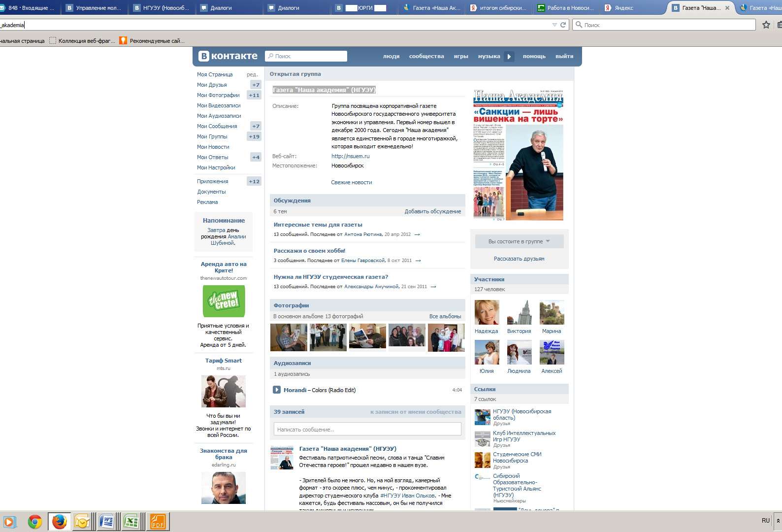Screen dimensions: 782x532
Task: Go to Моя Страница in the left menu
Action: click(215, 74)
